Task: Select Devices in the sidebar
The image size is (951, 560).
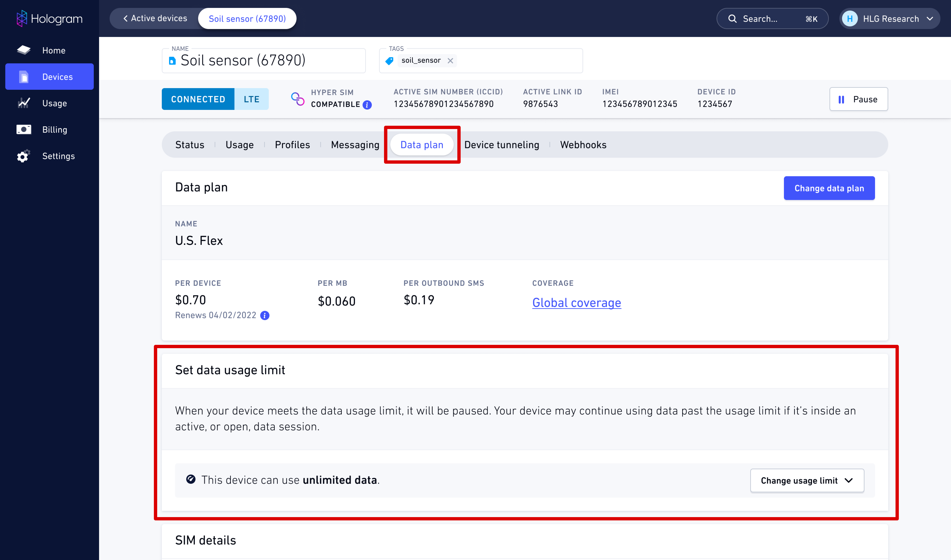Action: [x=50, y=77]
